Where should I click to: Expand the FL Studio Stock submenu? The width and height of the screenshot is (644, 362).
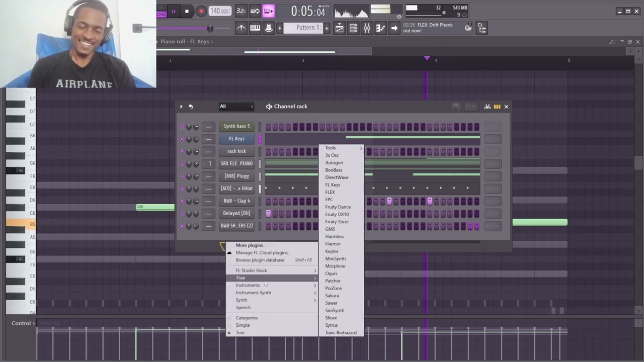click(272, 270)
